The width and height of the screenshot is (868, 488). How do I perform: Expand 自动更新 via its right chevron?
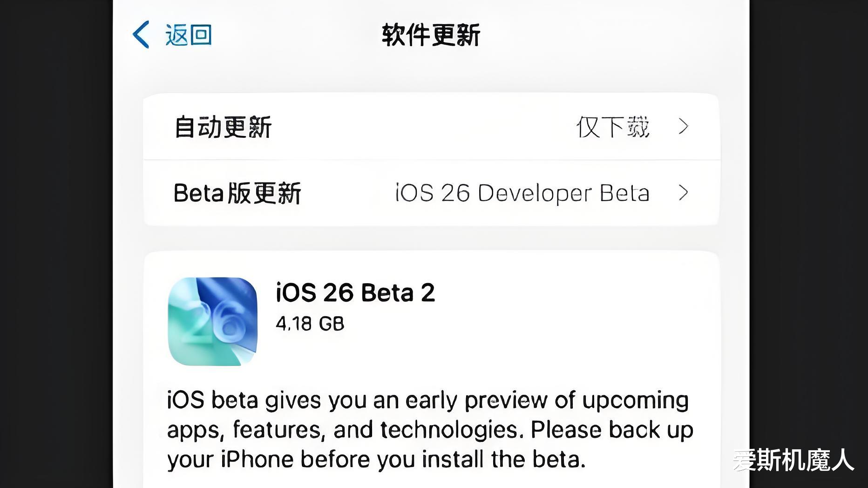click(x=683, y=126)
